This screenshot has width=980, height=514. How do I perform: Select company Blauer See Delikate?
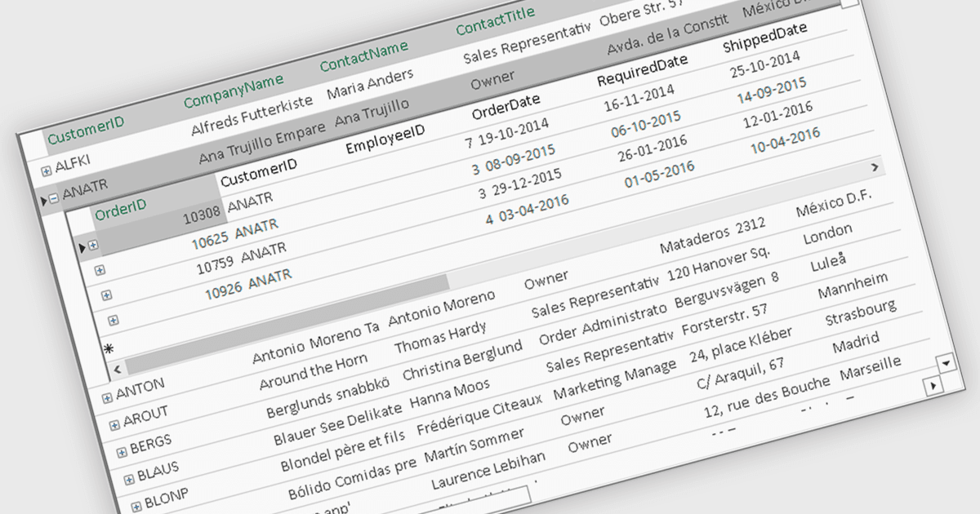[338, 423]
